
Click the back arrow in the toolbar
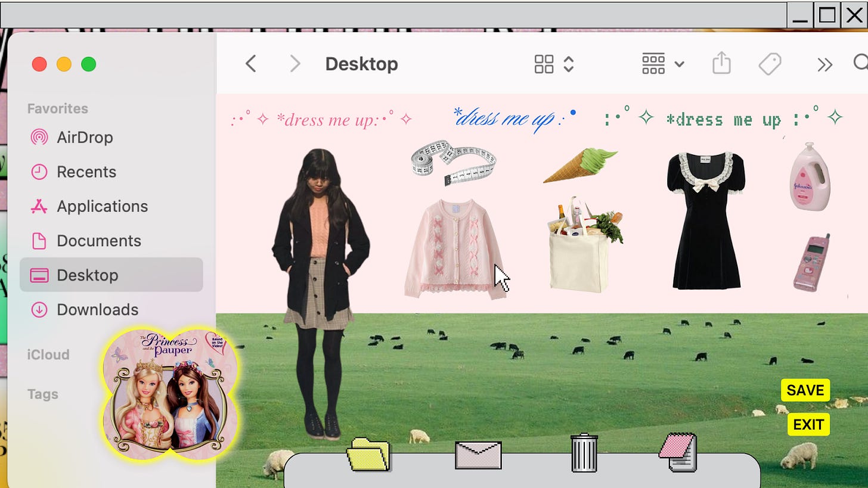pos(251,64)
